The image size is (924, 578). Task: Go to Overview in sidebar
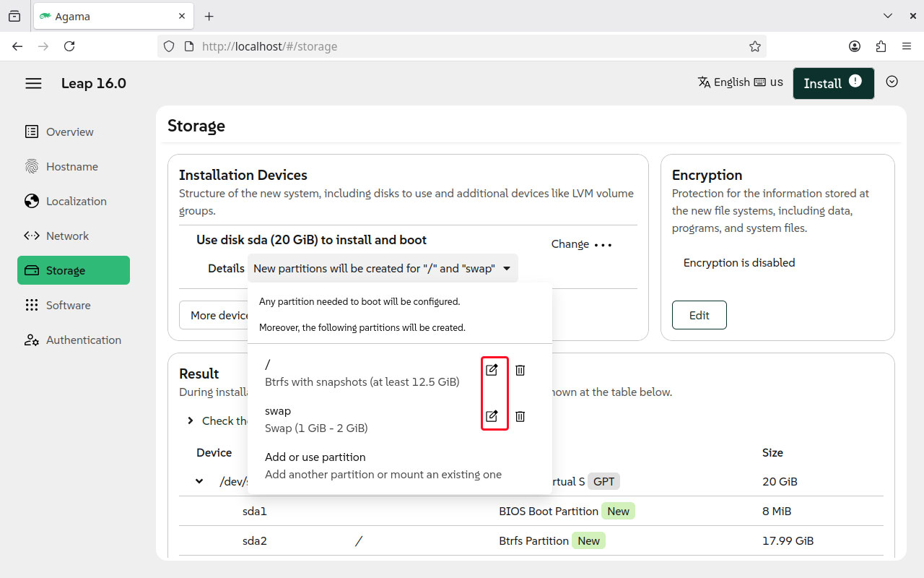click(69, 132)
